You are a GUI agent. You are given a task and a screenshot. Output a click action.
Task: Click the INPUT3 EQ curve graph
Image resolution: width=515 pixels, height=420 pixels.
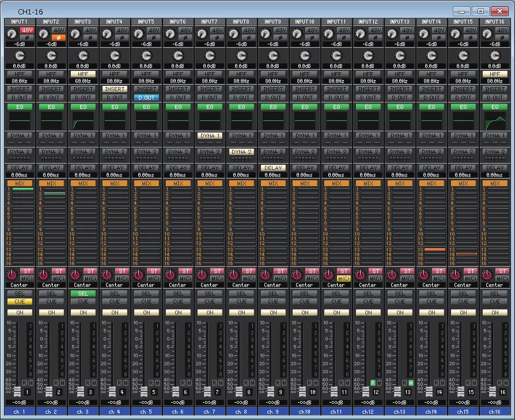click(83, 120)
